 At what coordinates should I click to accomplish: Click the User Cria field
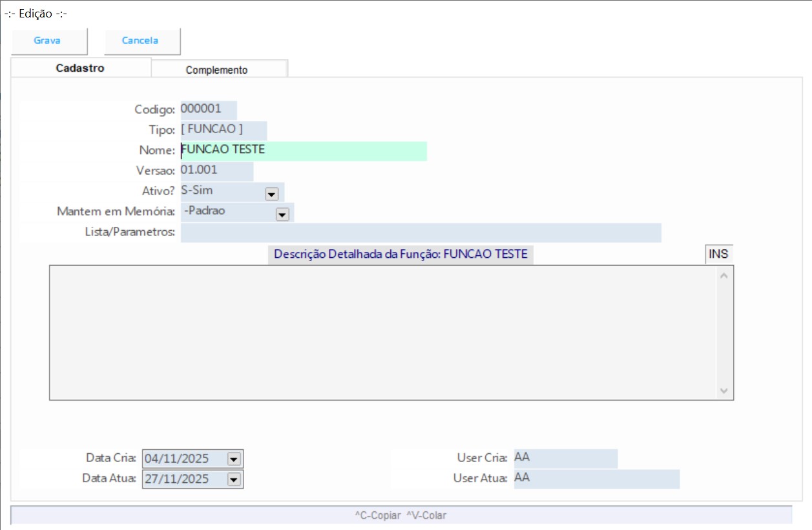565,458
